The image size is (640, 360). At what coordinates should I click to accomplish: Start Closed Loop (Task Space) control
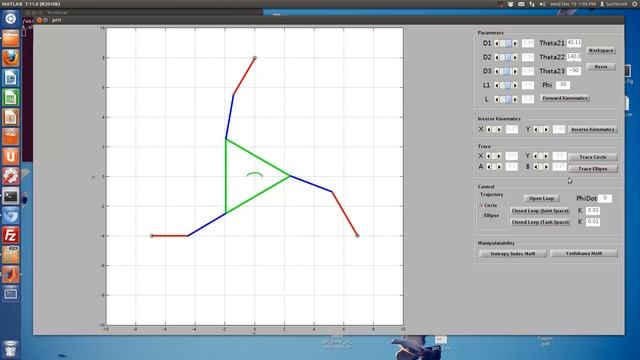pyautogui.click(x=540, y=222)
